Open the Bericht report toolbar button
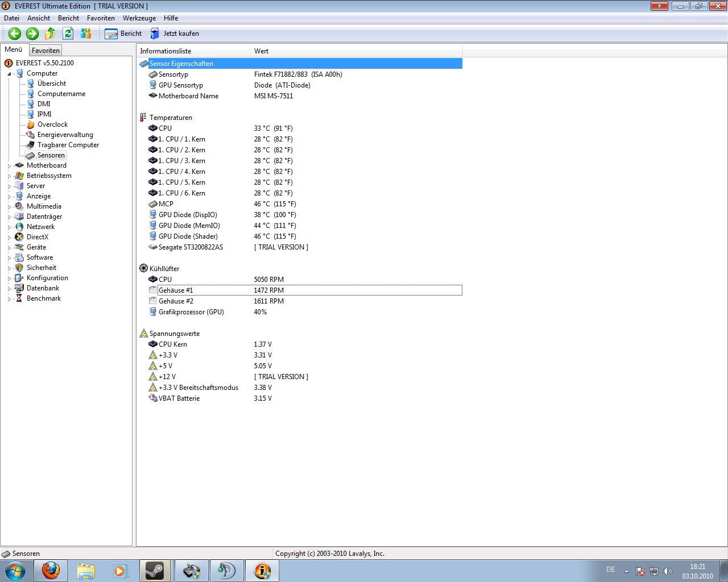Image resolution: width=728 pixels, height=582 pixels. 123,34
